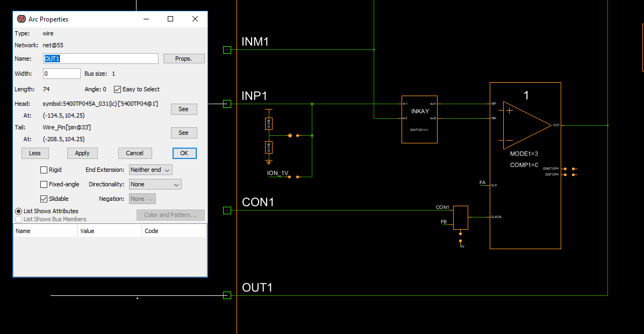Screen dimensions: 644x334
Task: Uncheck the Slidable checkbox
Action: (44, 199)
